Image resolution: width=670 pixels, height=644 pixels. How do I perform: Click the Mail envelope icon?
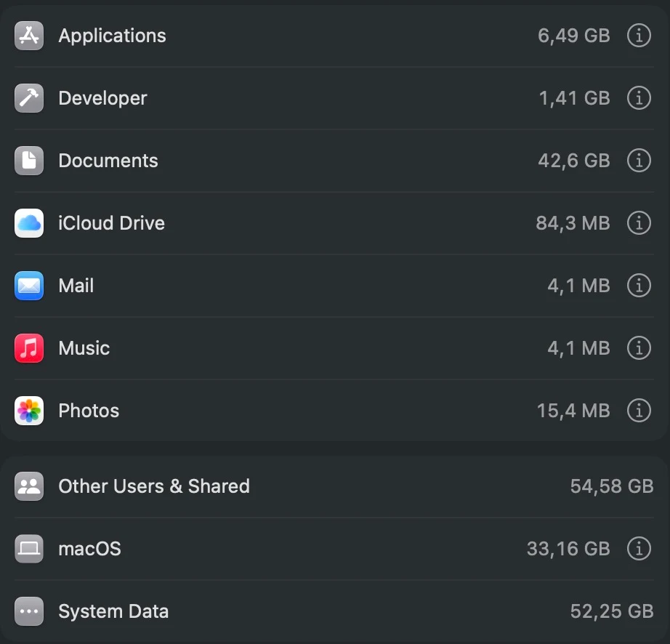click(29, 286)
